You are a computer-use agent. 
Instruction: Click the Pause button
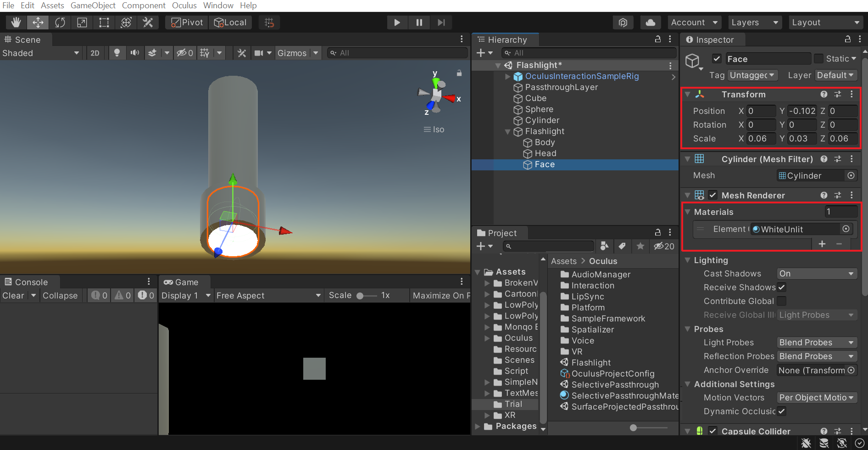pos(419,22)
